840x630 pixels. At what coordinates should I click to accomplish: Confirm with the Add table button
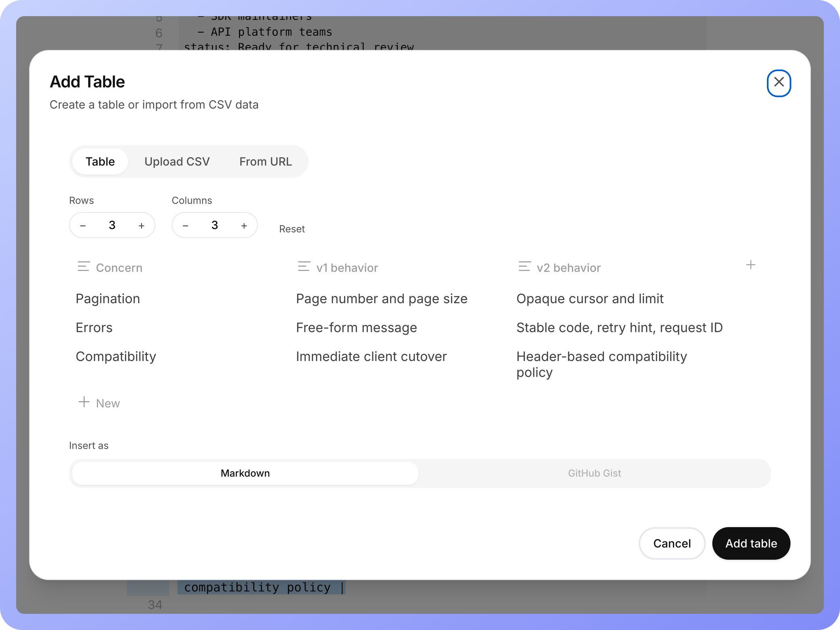[x=751, y=543]
